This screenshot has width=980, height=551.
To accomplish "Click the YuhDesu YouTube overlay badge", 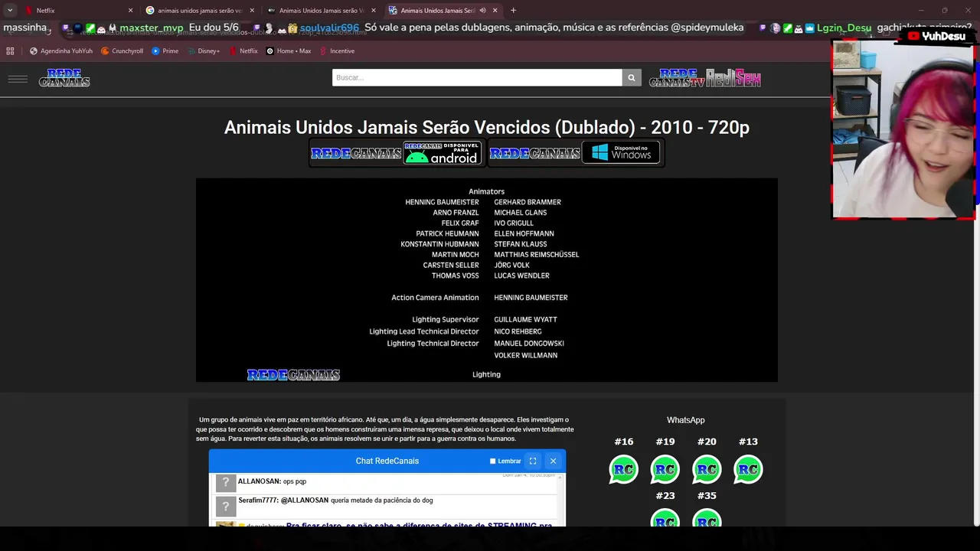I will click(937, 36).
